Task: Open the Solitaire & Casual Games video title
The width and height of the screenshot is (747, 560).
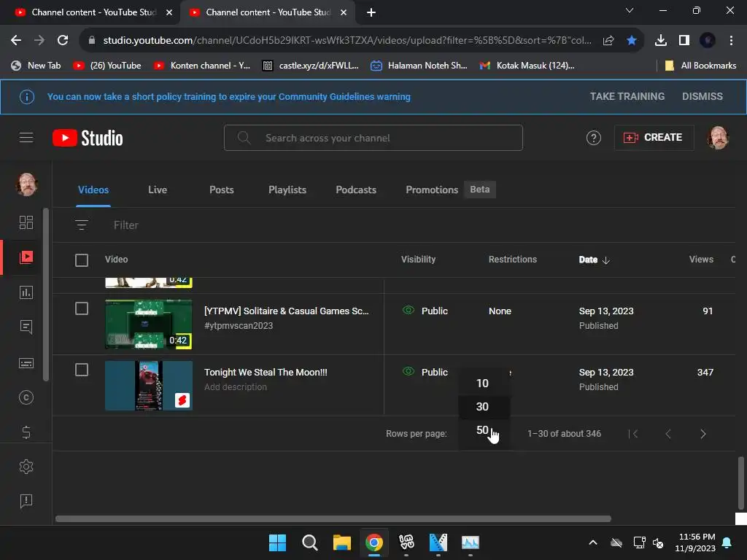Action: point(286,311)
